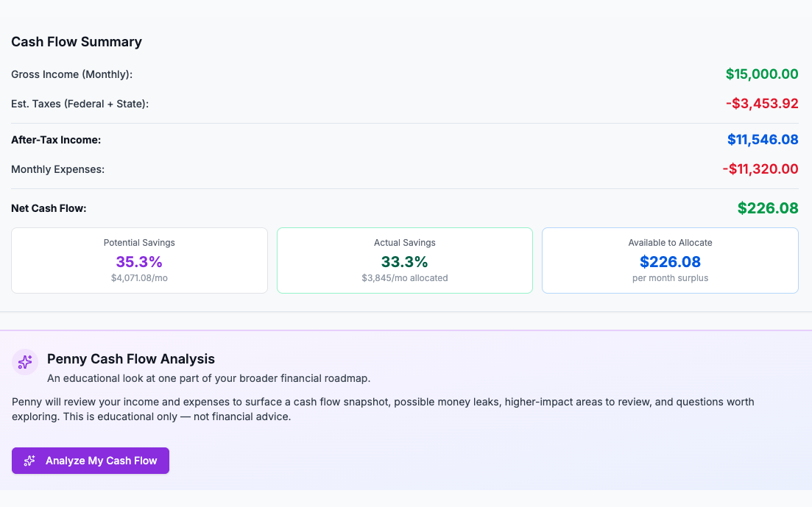Image resolution: width=812 pixels, height=507 pixels.
Task: Click the After-Tax Income label
Action: tap(56, 140)
